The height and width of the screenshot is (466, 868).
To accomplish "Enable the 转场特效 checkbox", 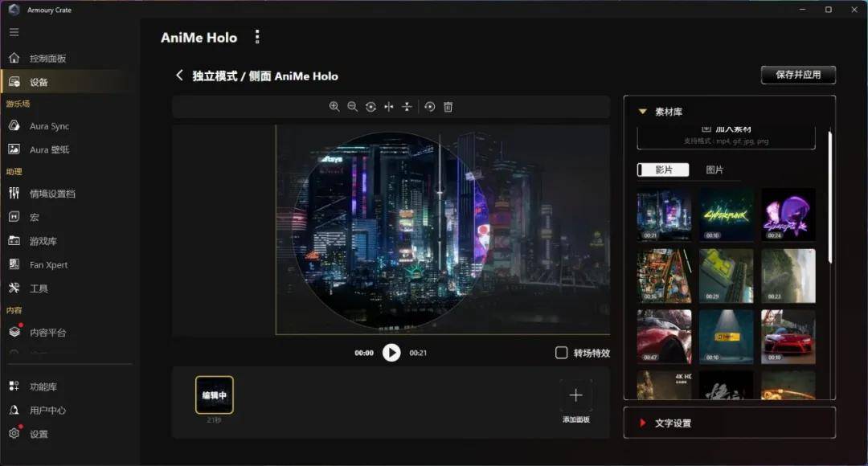I will pos(561,353).
